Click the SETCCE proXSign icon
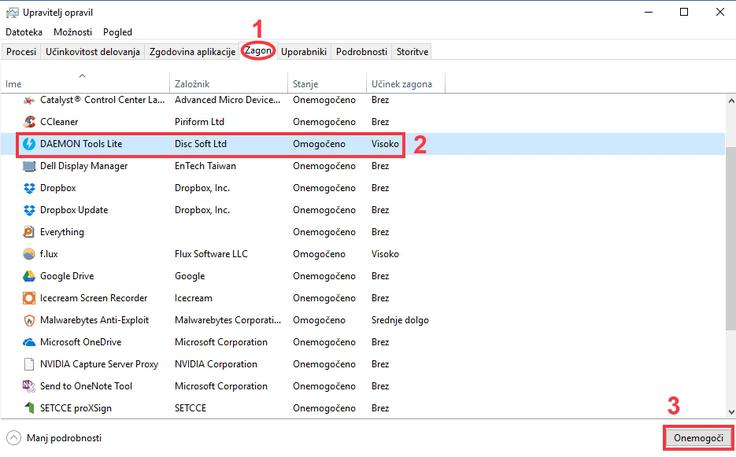The width and height of the screenshot is (736, 457). click(x=30, y=408)
